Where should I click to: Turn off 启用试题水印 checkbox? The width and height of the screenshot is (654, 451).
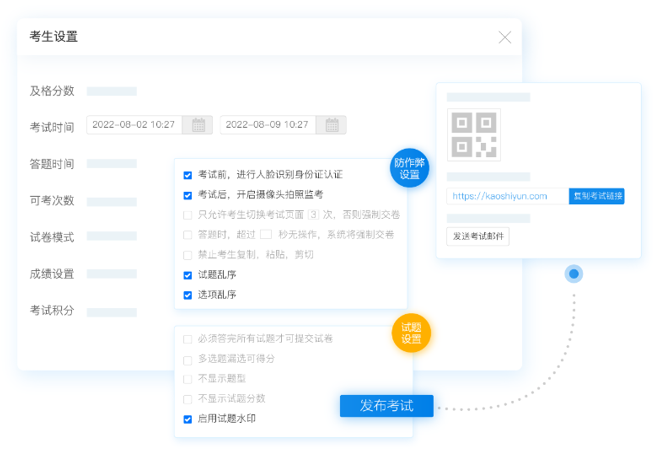(188, 419)
